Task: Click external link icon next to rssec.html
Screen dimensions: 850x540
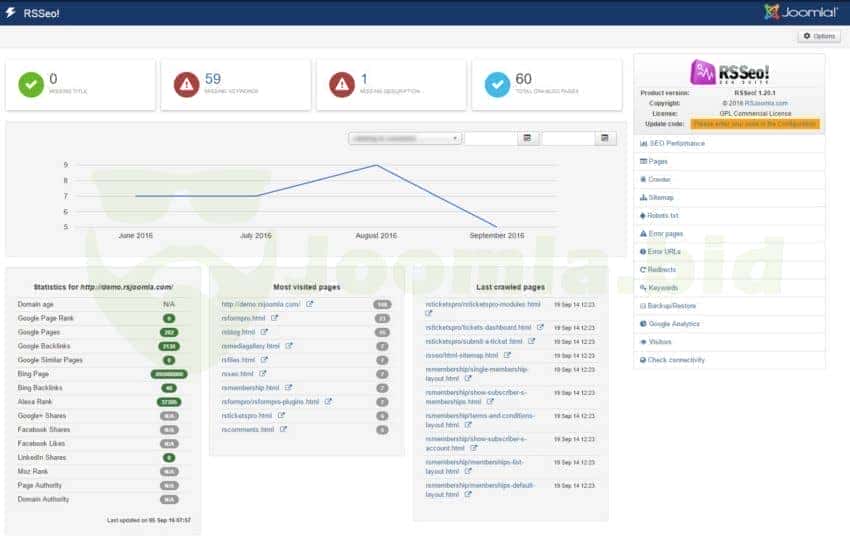Action: point(263,374)
